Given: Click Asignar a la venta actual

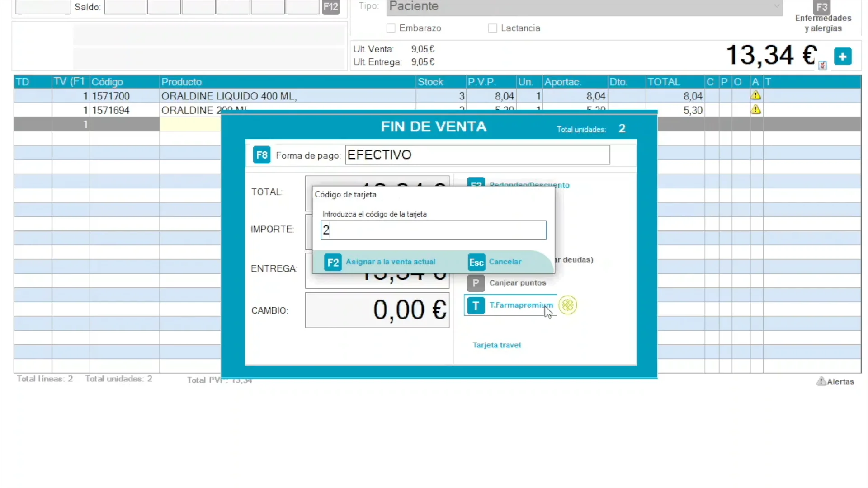Looking at the screenshot, I should [x=390, y=262].
